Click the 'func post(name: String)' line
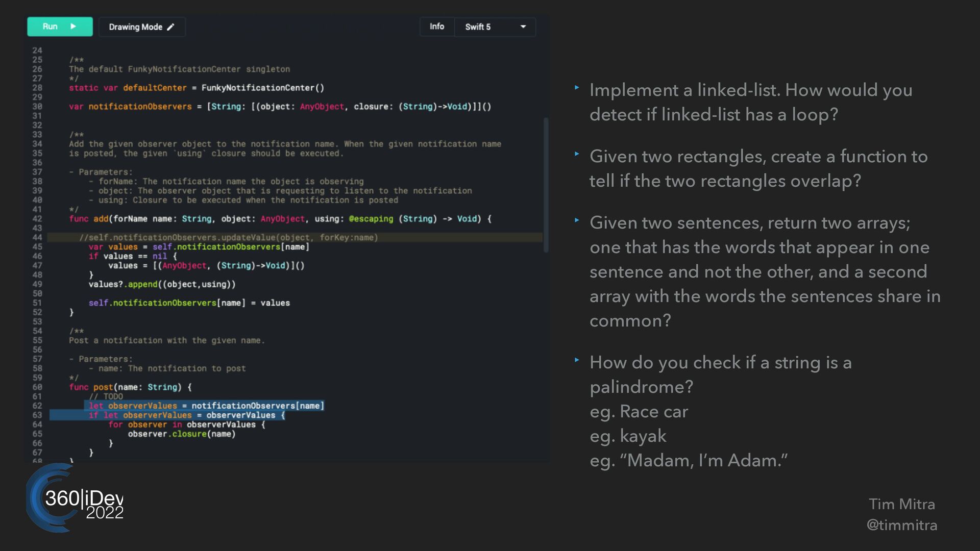Screen dimensions: 980x551 (x=131, y=387)
